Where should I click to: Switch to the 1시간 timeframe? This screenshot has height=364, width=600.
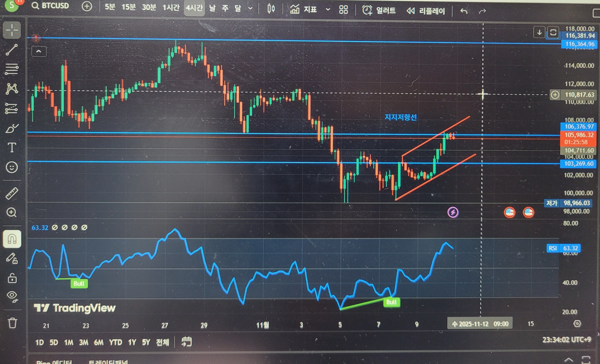(171, 7)
